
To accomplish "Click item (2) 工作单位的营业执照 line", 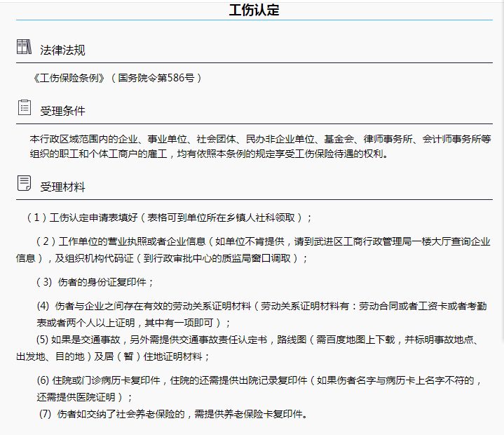I will [264, 241].
